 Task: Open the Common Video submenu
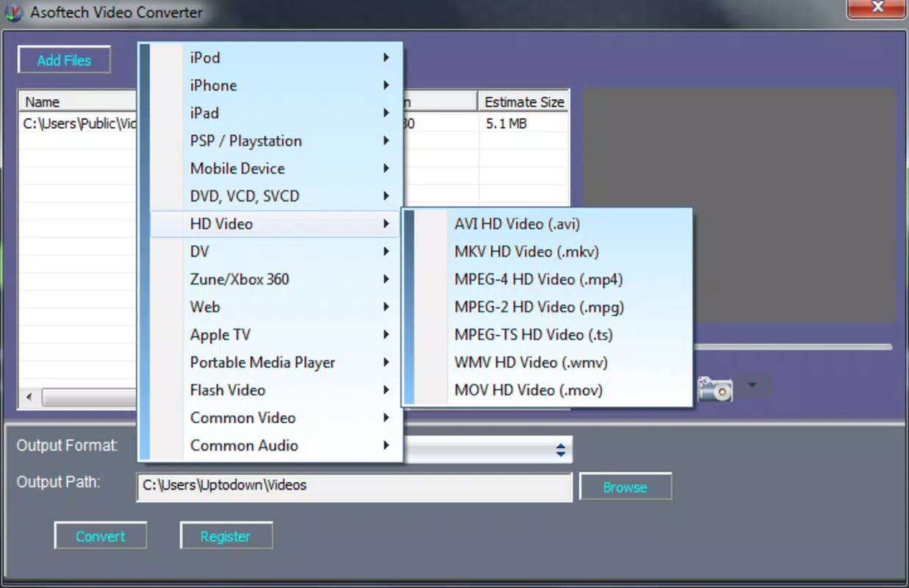pyautogui.click(x=275, y=417)
